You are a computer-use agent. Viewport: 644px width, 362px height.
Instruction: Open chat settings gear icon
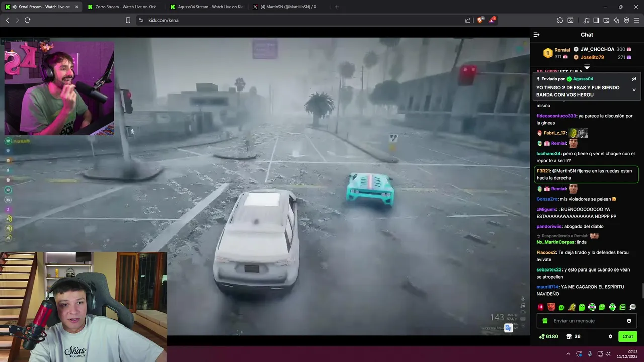(610, 337)
